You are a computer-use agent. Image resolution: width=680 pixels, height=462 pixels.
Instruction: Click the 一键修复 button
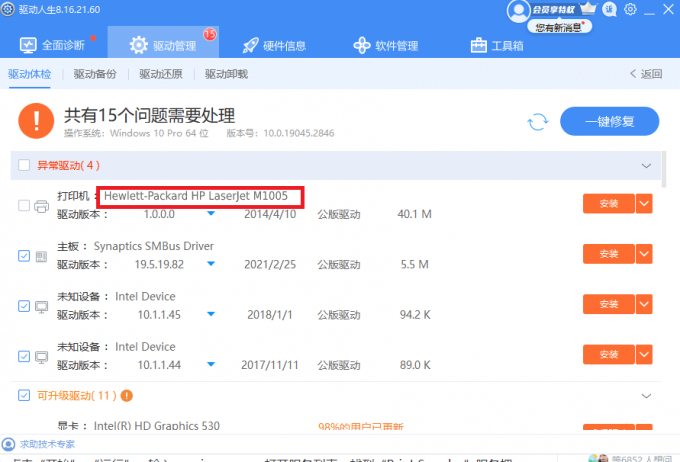(609, 122)
